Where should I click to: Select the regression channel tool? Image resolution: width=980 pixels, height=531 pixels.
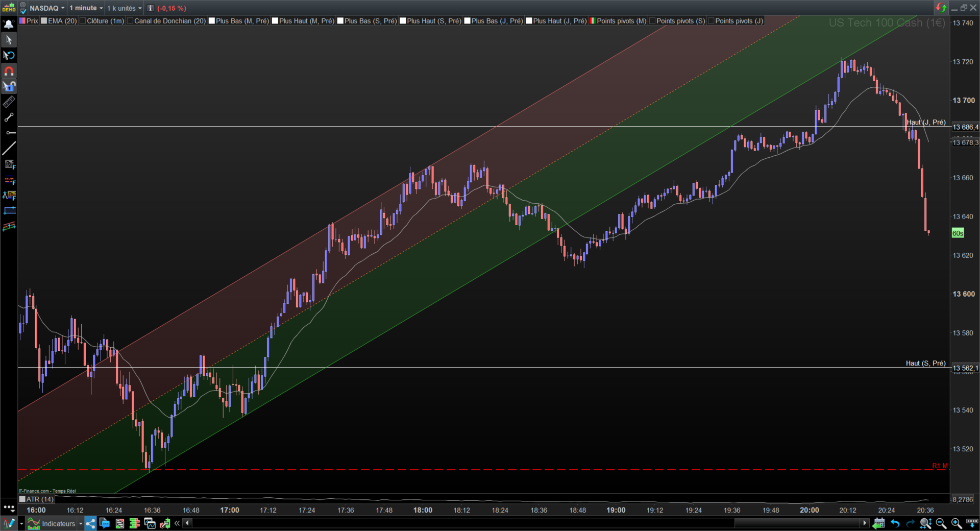point(9,226)
